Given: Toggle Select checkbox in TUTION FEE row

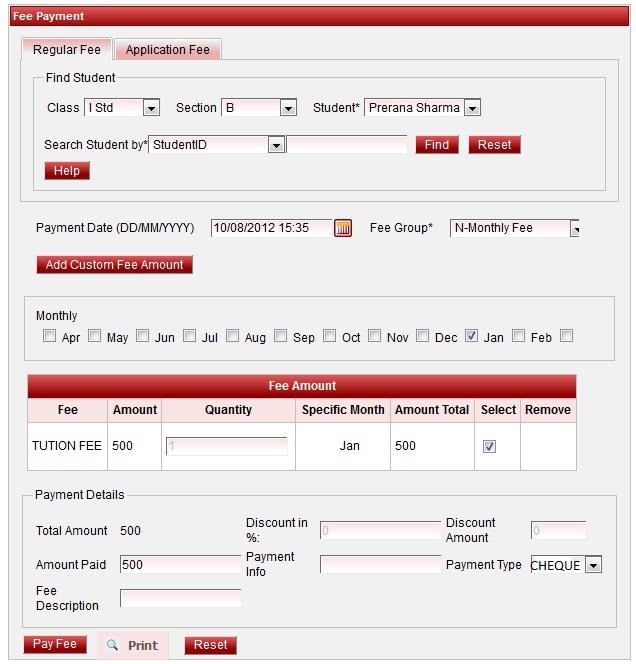Looking at the screenshot, I should click(489, 446).
